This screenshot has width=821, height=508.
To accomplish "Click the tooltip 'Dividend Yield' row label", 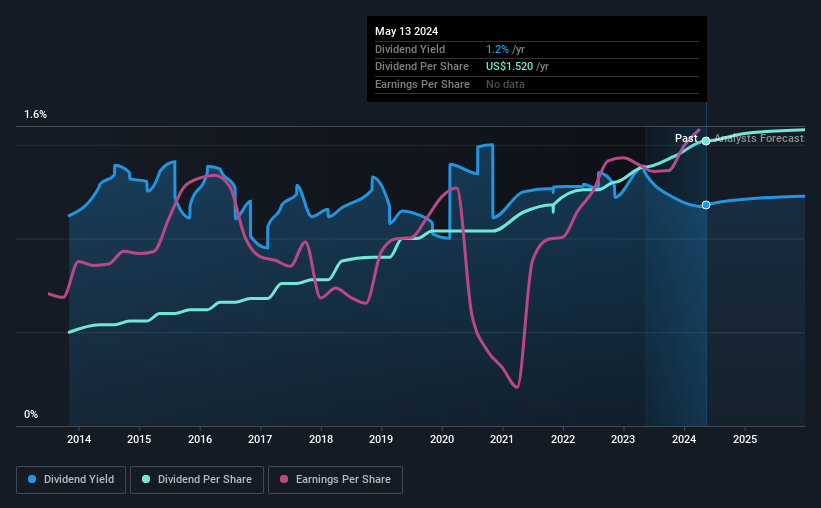I will coord(410,49).
